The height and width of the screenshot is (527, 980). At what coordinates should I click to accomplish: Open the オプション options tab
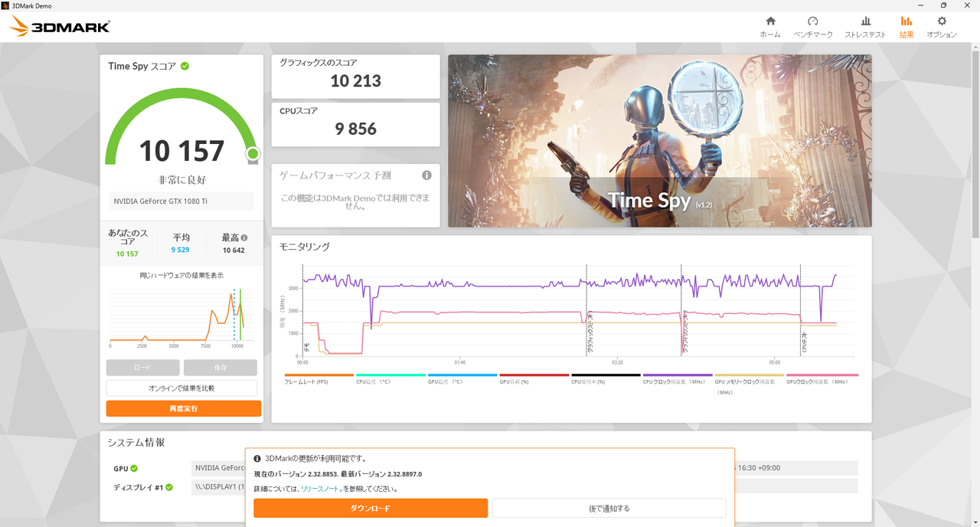click(x=942, y=27)
